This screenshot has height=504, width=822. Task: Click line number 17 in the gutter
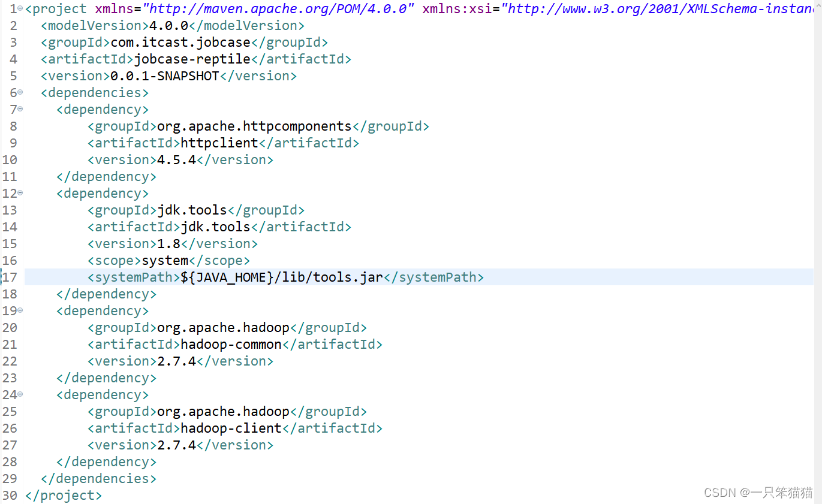10,277
